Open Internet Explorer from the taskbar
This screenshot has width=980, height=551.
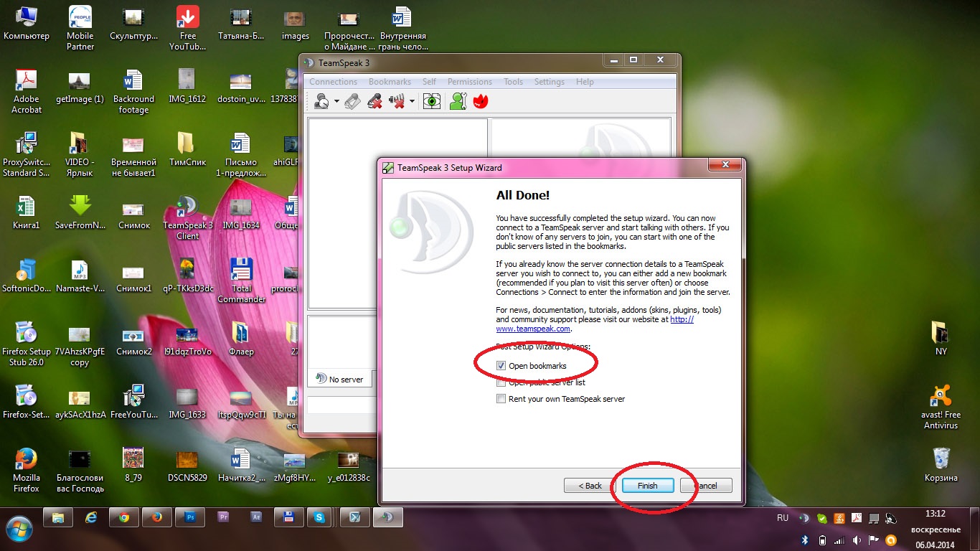pyautogui.click(x=91, y=517)
